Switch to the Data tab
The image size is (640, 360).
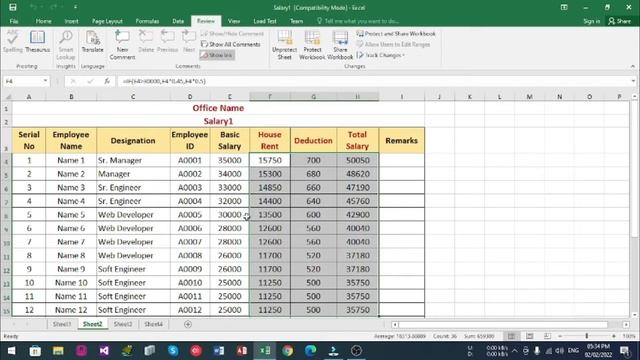[178, 21]
